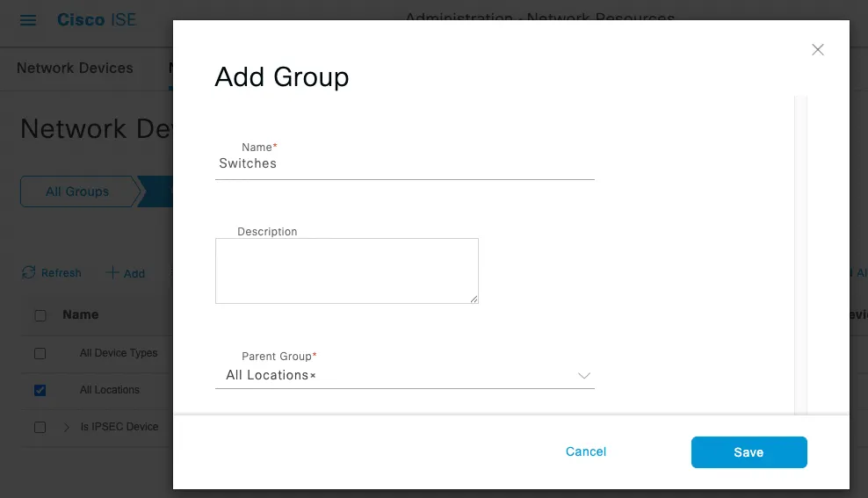Select the All Groups breadcrumb
This screenshot has height=498, width=868.
(x=77, y=191)
